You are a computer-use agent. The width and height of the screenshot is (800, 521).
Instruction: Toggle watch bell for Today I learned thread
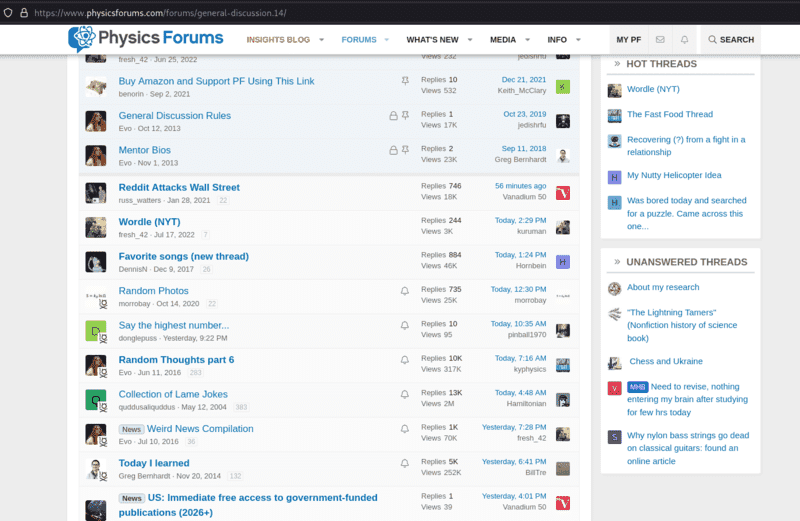coord(405,464)
